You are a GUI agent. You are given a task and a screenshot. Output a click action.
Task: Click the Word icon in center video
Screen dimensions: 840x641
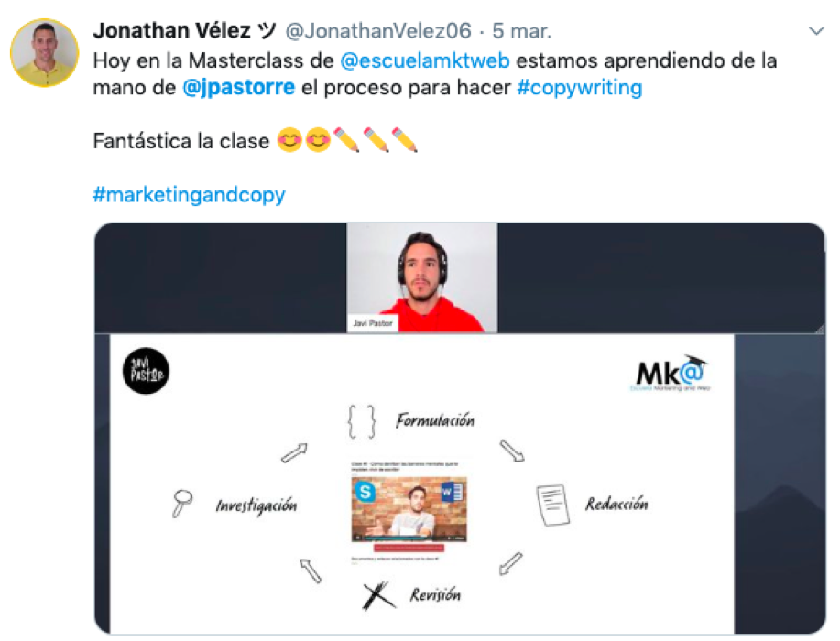(x=451, y=492)
